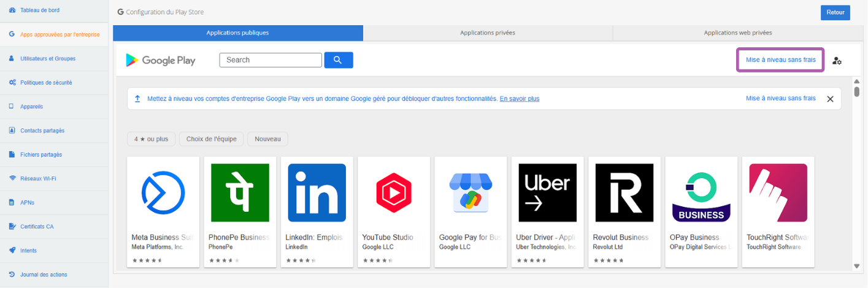Toggle the Choix de l'équipe filter chip

pos(212,139)
